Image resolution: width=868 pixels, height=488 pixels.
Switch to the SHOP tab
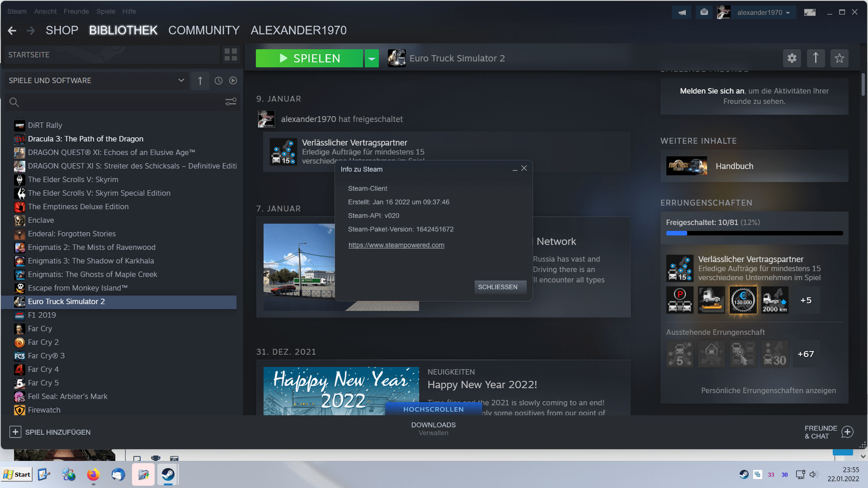(62, 30)
